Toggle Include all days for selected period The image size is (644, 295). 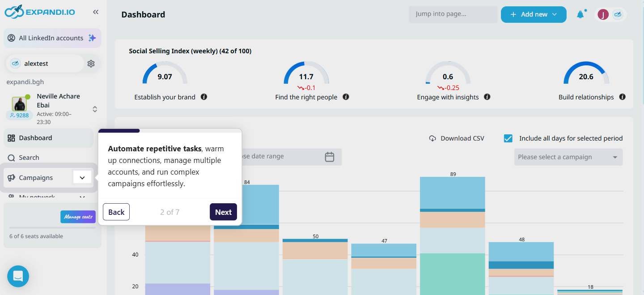pyautogui.click(x=508, y=138)
